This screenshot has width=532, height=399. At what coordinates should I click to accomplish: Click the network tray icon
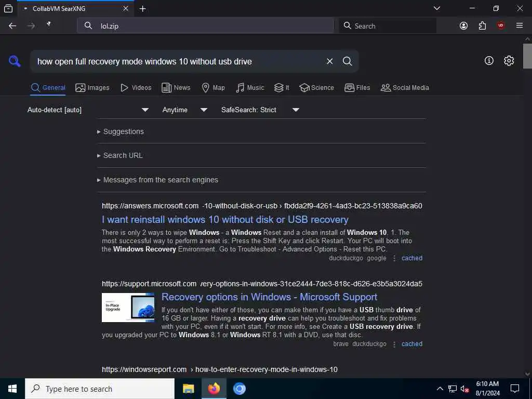453,389
